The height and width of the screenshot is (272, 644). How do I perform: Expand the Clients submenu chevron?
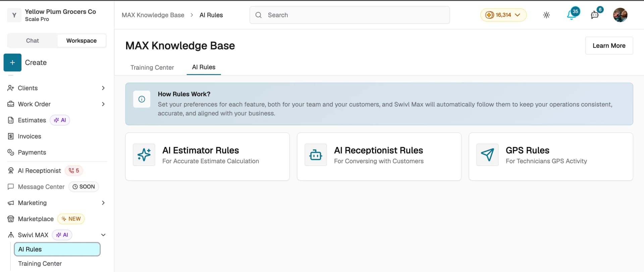(103, 88)
